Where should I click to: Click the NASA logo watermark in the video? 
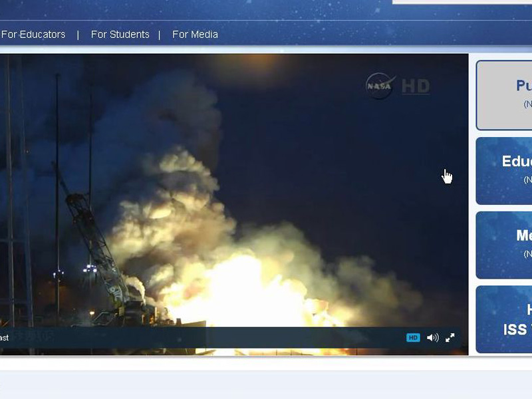click(x=380, y=86)
